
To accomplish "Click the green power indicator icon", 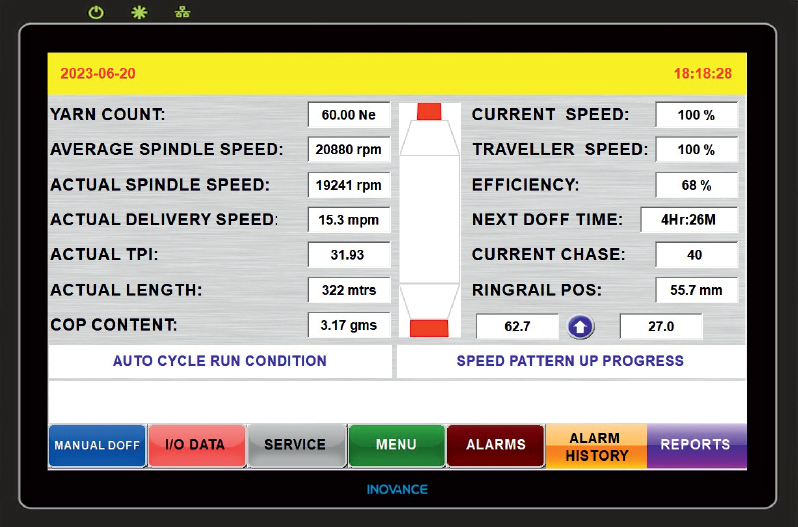I will [96, 12].
